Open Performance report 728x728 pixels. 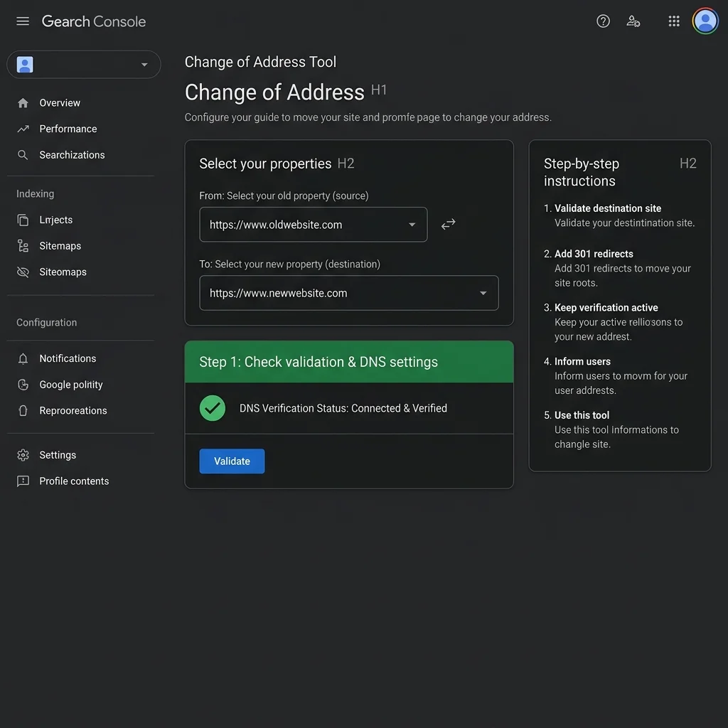tap(68, 129)
